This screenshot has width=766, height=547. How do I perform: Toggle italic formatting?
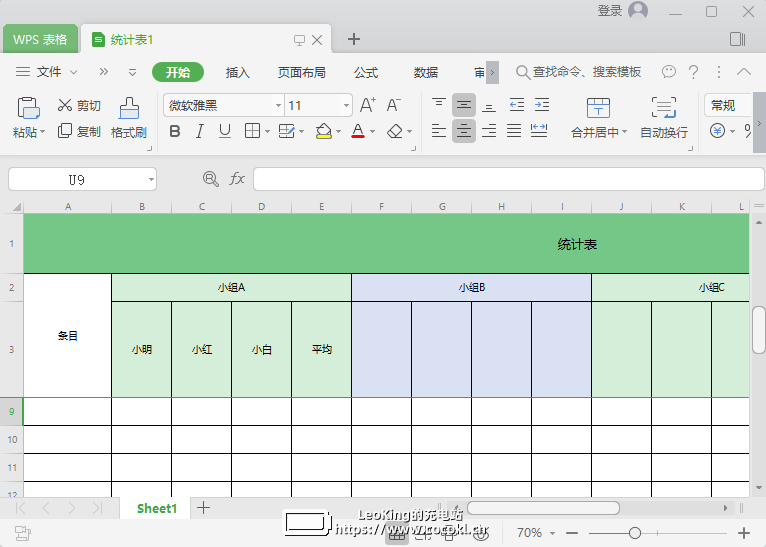(x=200, y=131)
